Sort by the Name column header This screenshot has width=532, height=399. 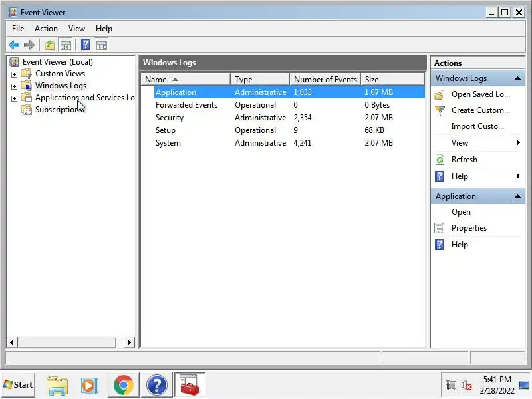point(186,80)
